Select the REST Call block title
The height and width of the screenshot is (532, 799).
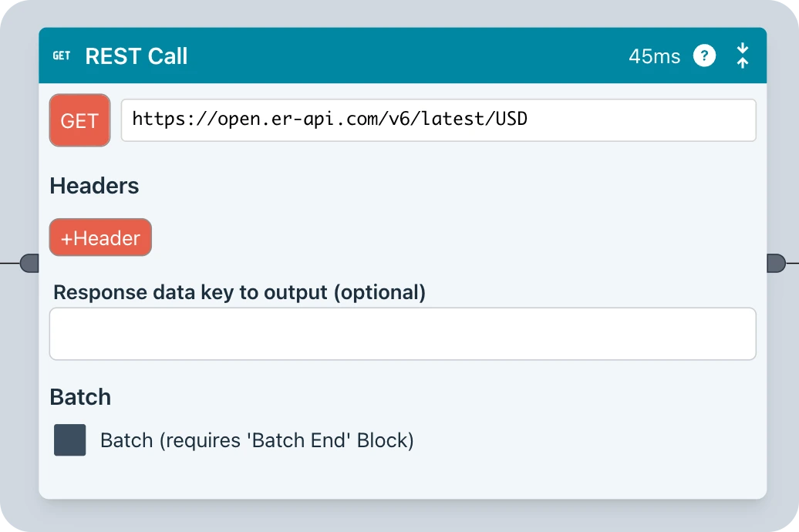[x=137, y=56]
